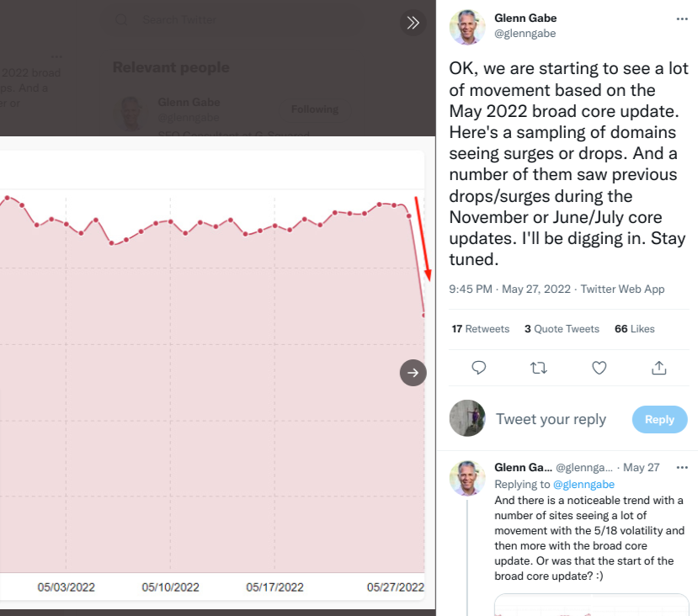Click Glenn Gabe's avatar in reply thread
The image size is (698, 616).
click(467, 478)
